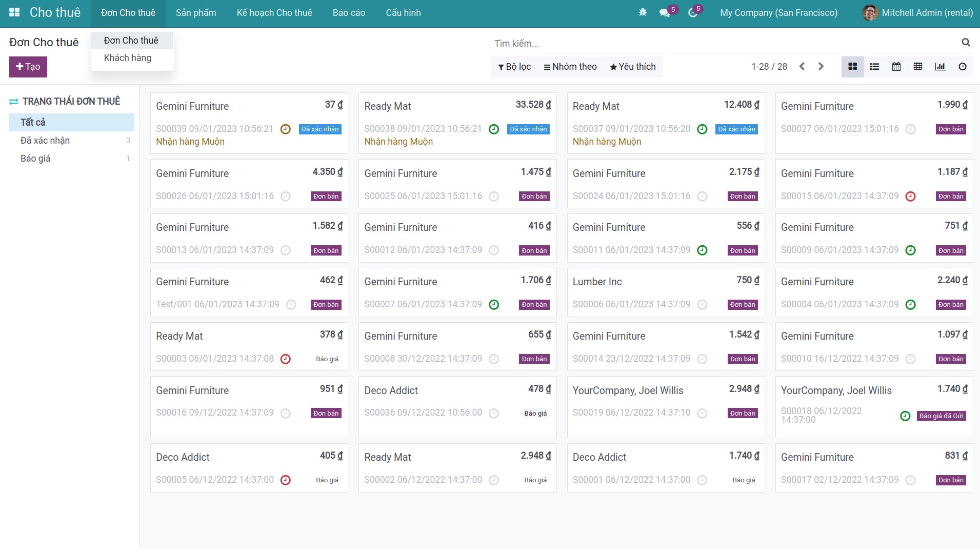This screenshot has width=980, height=549.
Task: Switch to activity view
Action: tap(962, 67)
